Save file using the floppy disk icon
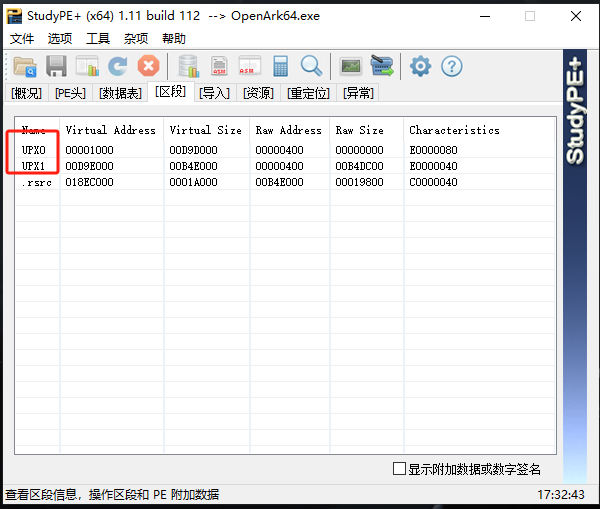Screen dimensions: 600x509 click(56, 66)
